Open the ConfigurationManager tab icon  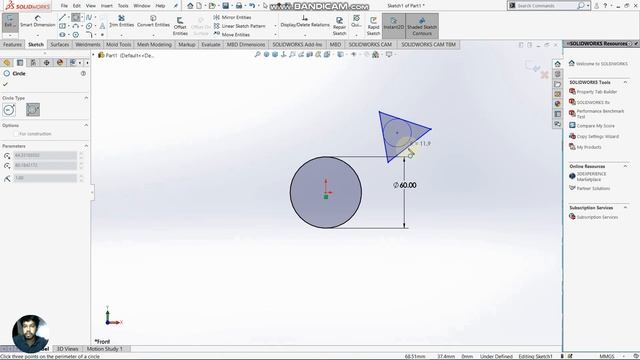33,62
